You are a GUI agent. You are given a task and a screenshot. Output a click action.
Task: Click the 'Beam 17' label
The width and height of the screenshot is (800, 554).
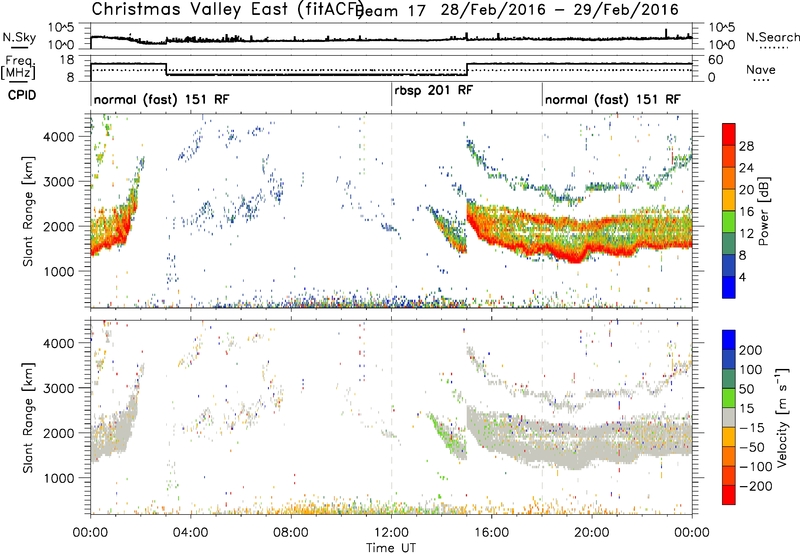click(391, 11)
